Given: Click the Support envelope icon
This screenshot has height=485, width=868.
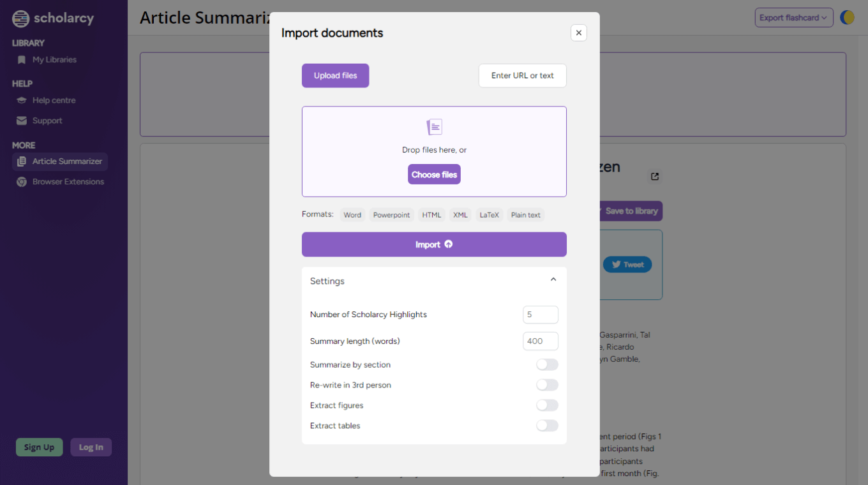Looking at the screenshot, I should coord(22,121).
